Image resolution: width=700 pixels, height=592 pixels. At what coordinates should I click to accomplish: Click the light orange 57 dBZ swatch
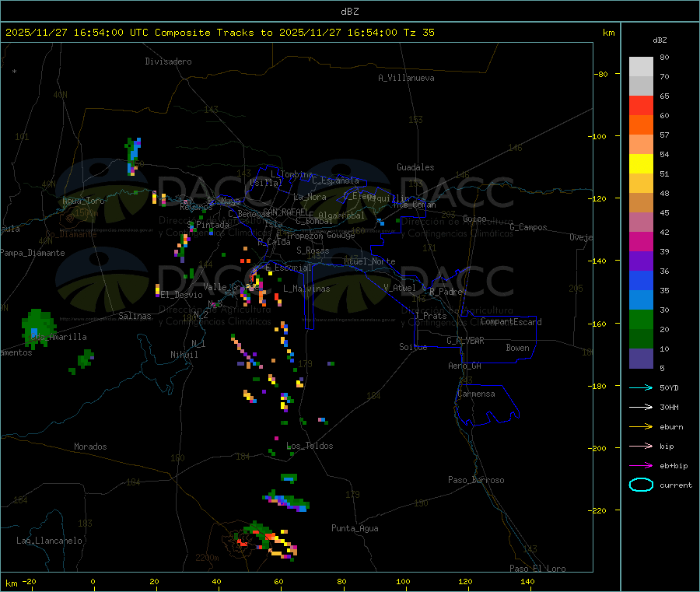coord(641,145)
